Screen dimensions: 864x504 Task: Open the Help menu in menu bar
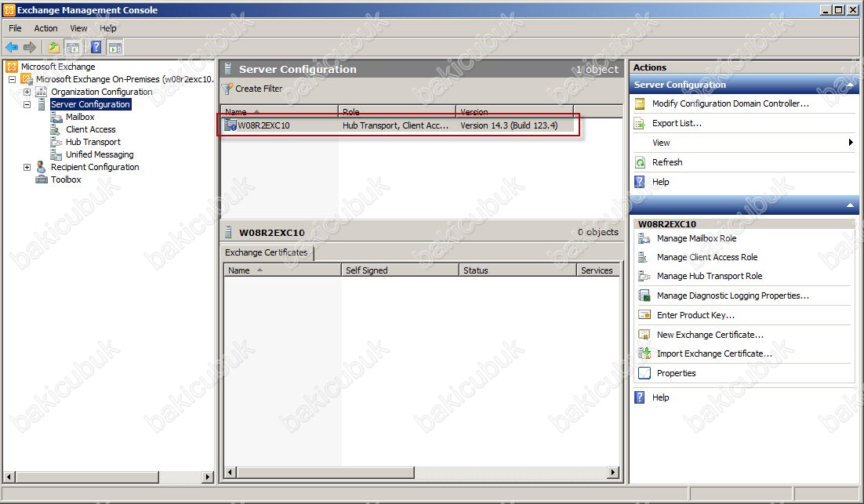point(108,28)
